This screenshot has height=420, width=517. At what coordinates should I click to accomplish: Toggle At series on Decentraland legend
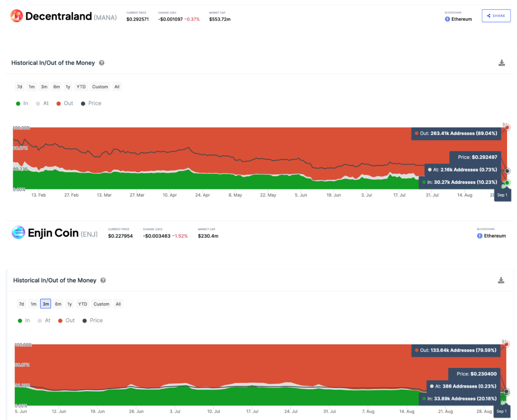coord(42,103)
